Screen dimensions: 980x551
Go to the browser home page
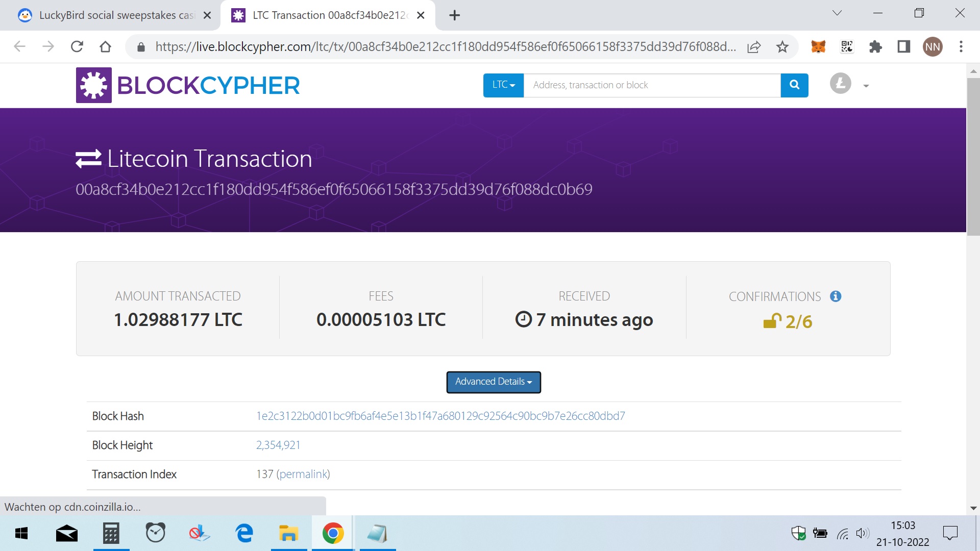click(x=106, y=47)
